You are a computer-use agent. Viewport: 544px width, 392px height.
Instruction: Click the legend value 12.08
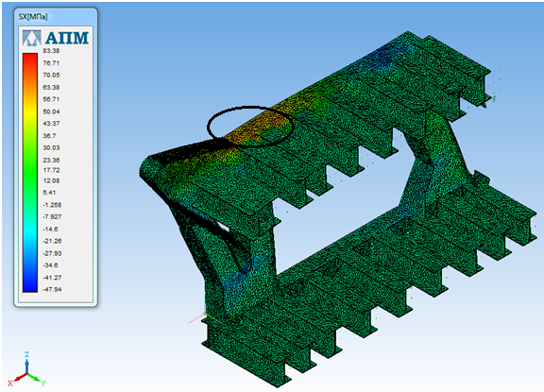[x=51, y=180]
